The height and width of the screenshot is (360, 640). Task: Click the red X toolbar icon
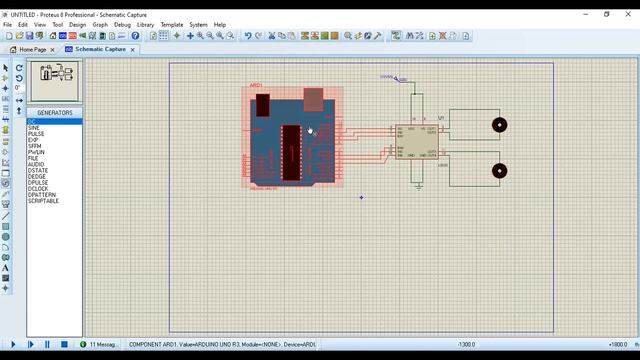coord(442,36)
